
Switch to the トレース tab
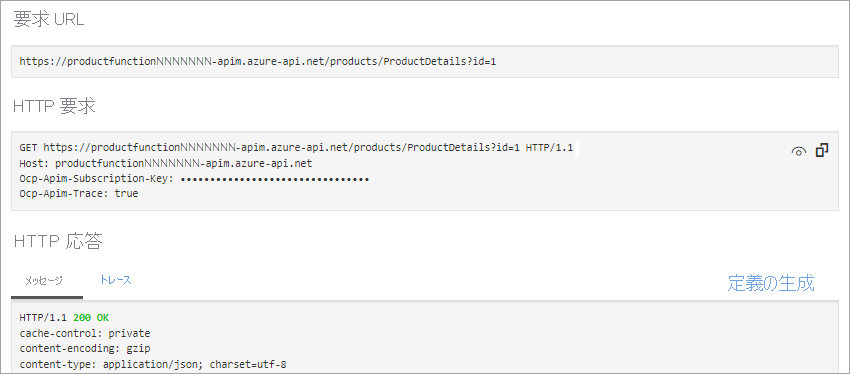(x=115, y=280)
